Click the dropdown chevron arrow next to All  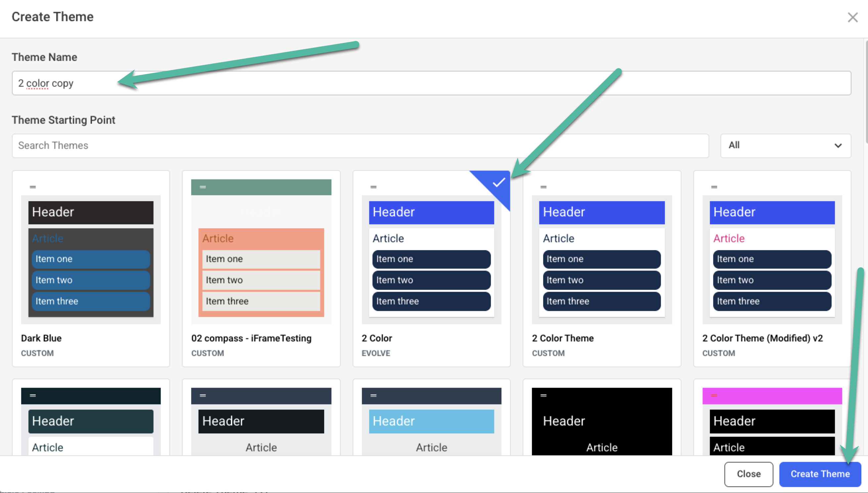point(838,146)
